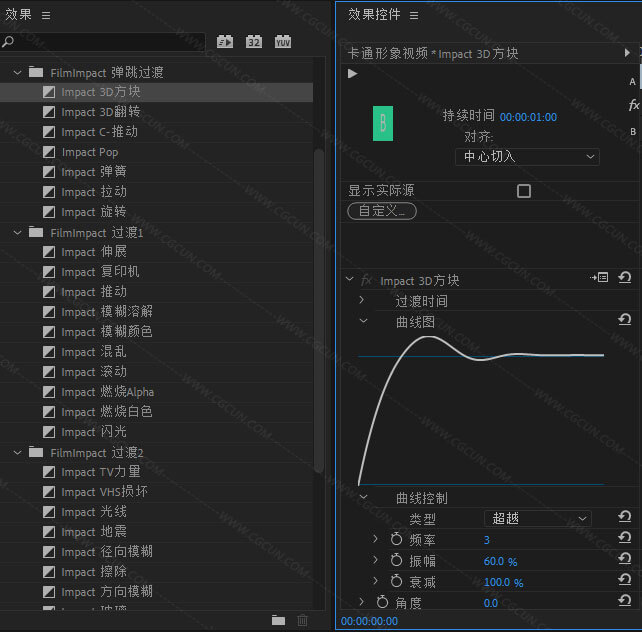The width and height of the screenshot is (642, 632).
Task: Toggle the 显示实际源 checkbox
Action: 523,191
